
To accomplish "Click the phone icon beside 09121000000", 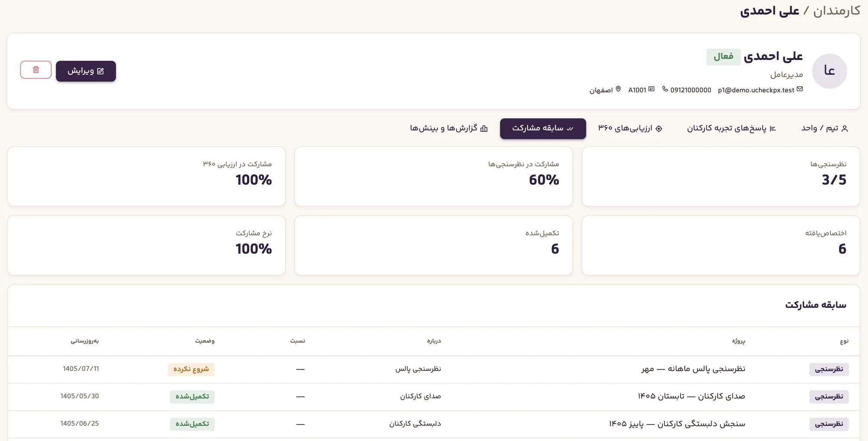I will pos(665,89).
